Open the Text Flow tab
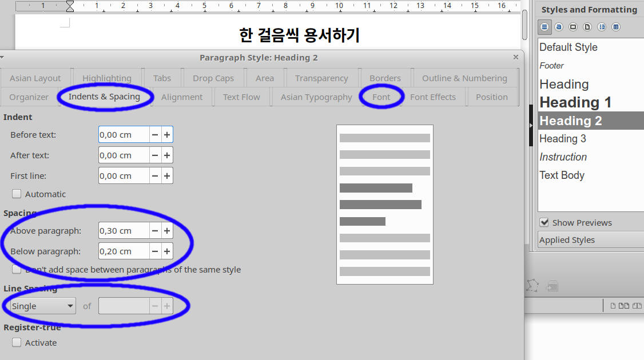Viewport: 644px width, 360px height. point(241,97)
